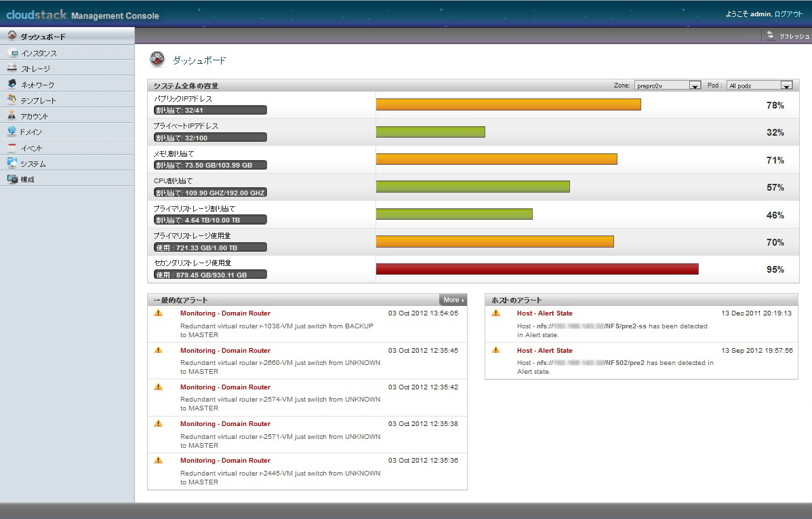Viewport: 812px width, 519px height.
Task: Click warning icon for NFS/pre2-ss host alert
Action: (x=495, y=313)
